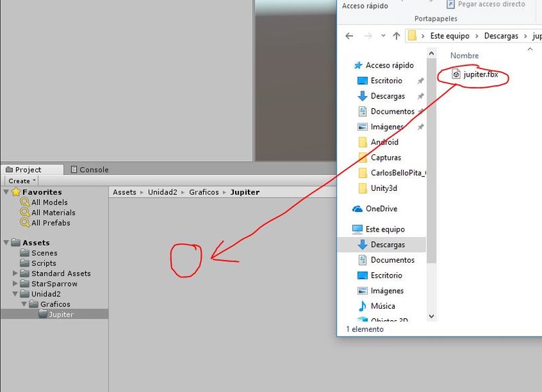
Task: Click Este equipo in Explorer address bar
Action: 450,36
